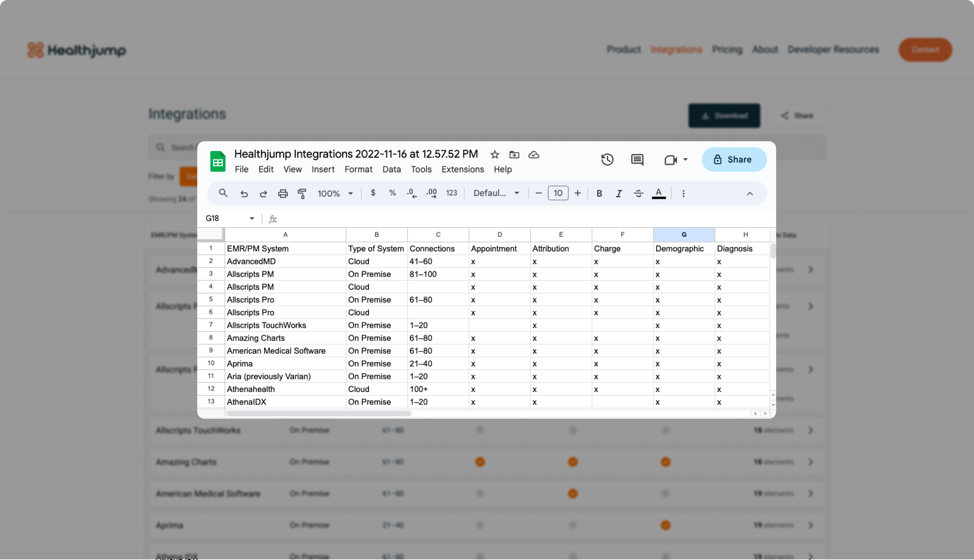Select the 81–100 connections cell
974x560 pixels.
tap(438, 274)
